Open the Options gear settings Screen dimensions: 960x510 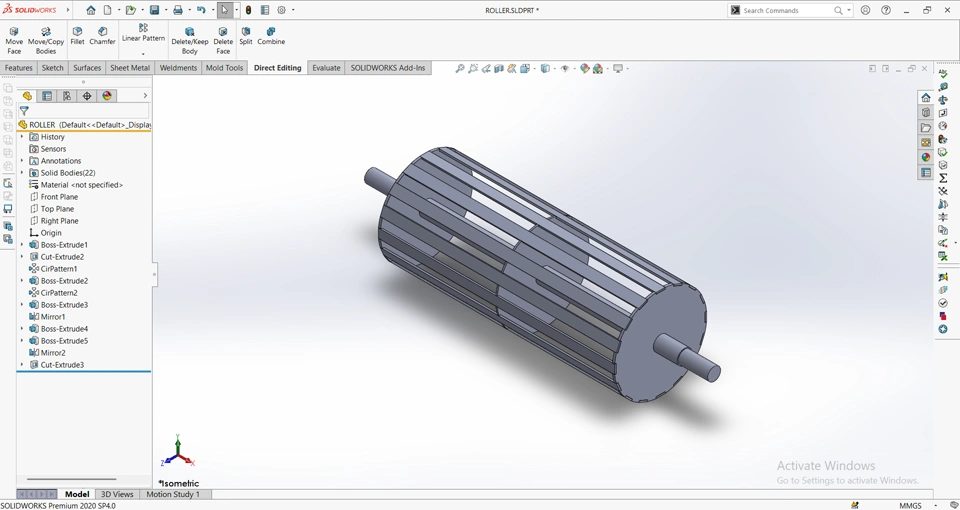pyautogui.click(x=282, y=10)
